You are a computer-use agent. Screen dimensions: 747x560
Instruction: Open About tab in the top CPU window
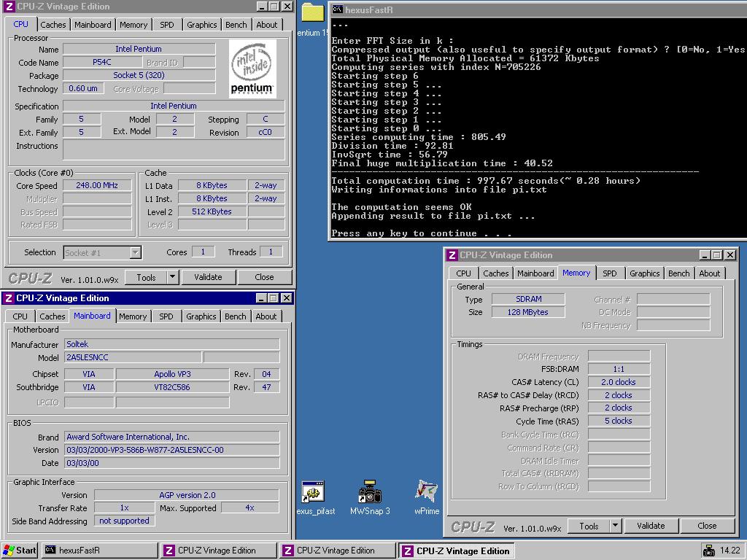(266, 25)
